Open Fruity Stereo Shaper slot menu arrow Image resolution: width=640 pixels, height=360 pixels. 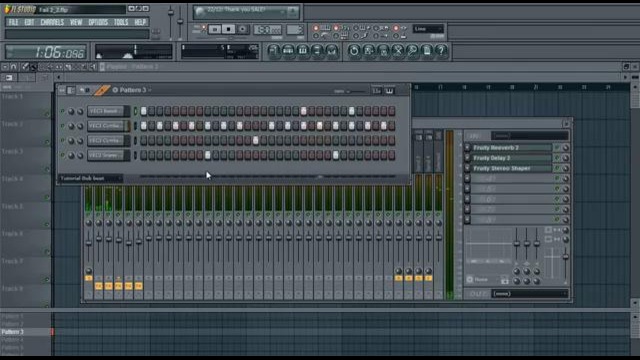tap(467, 168)
